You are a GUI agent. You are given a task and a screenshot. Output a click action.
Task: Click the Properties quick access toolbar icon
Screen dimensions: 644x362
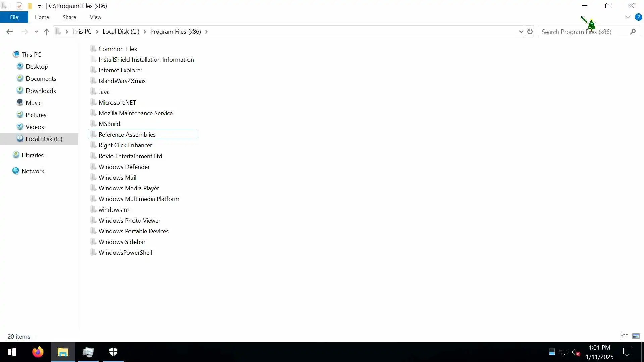[x=19, y=6]
